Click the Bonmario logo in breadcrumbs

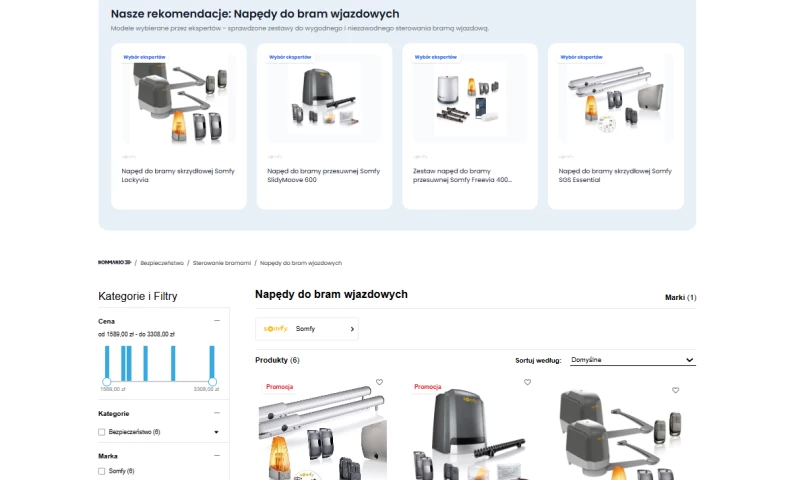(x=114, y=263)
